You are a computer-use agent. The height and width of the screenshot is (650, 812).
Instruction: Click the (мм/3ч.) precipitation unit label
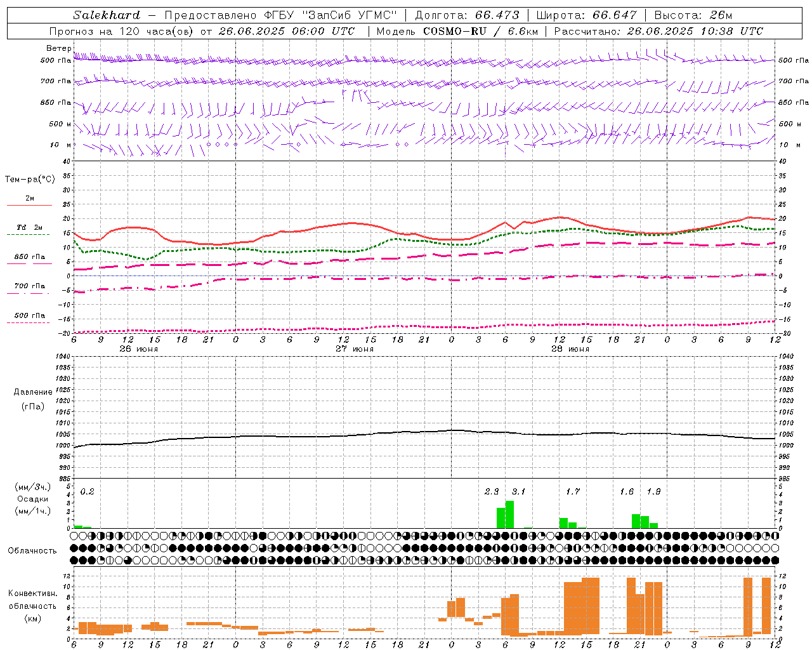coord(33,487)
